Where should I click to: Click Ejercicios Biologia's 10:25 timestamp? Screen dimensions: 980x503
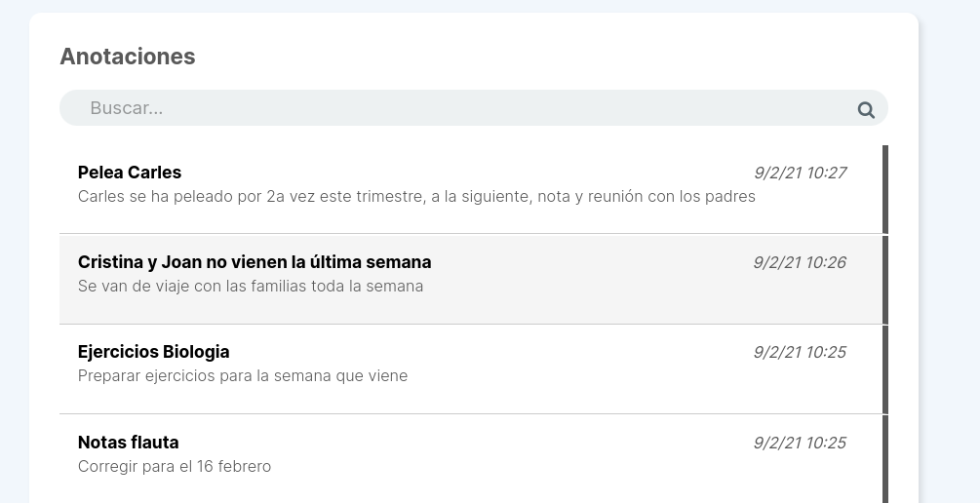pyautogui.click(x=800, y=353)
